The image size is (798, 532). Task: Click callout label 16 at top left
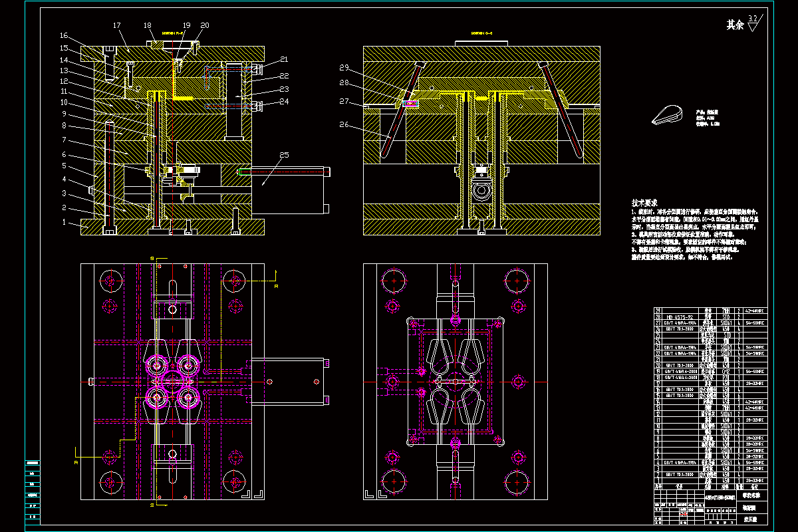64,36
